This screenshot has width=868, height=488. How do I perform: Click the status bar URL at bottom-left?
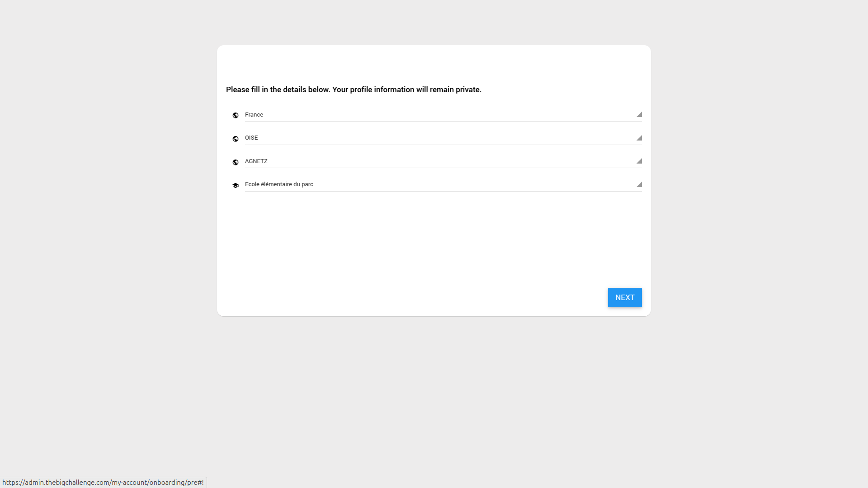pos(103,483)
